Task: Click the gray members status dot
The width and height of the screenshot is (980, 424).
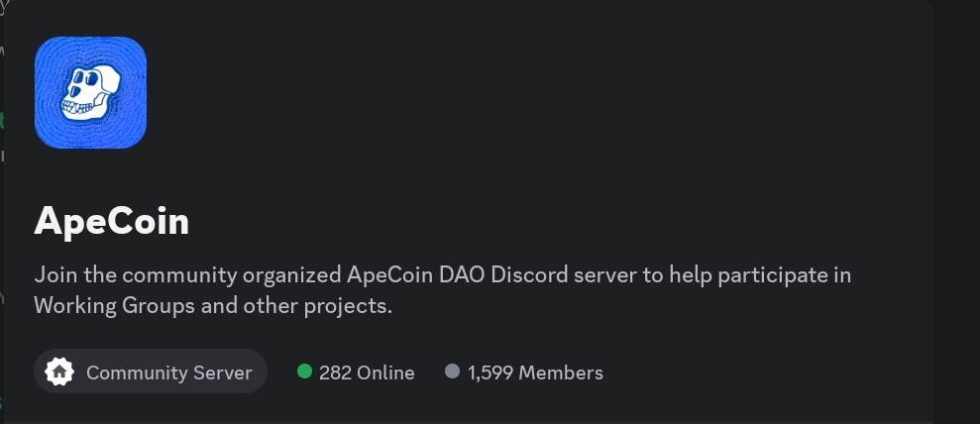Action: click(453, 371)
